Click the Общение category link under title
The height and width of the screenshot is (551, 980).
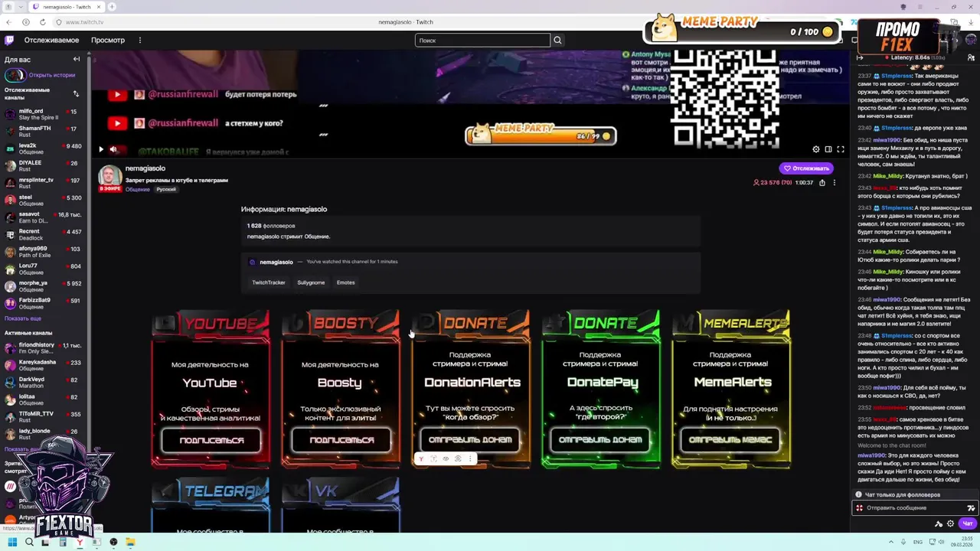click(x=138, y=189)
